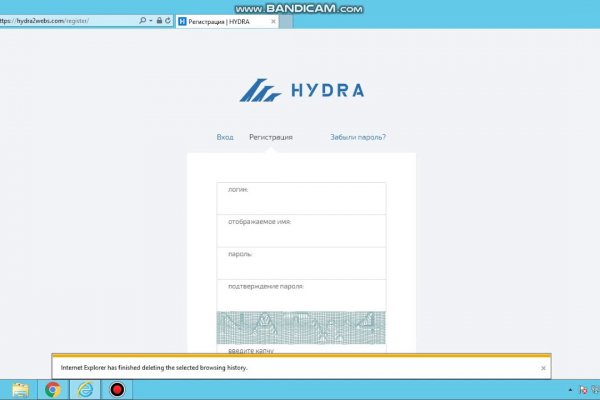Select the Регистрация tab
This screenshot has width=600, height=400.
(271, 137)
